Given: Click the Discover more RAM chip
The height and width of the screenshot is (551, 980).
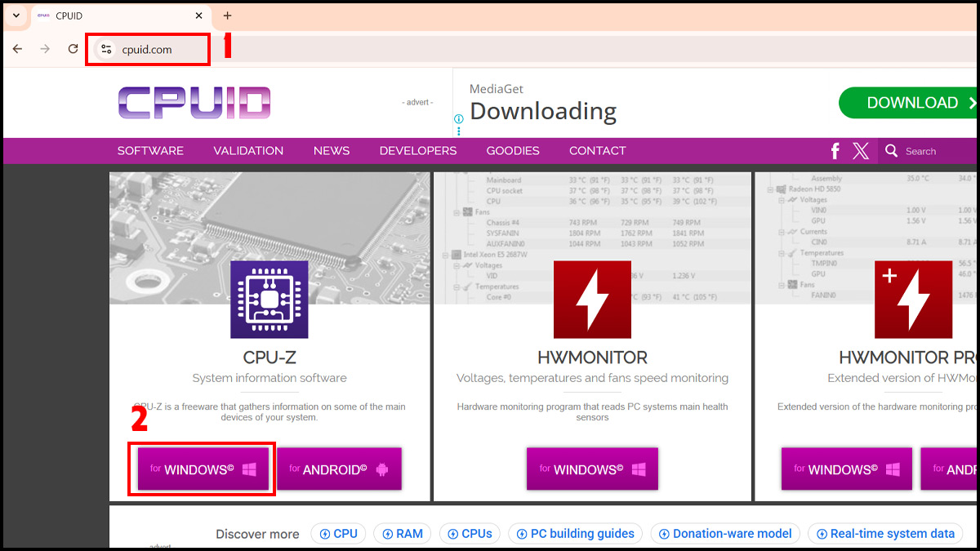Looking at the screenshot, I should [403, 534].
